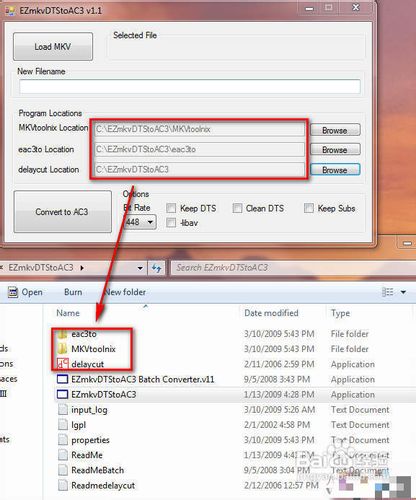Image resolution: width=416 pixels, height=500 pixels.
Task: Click the properties file name
Action: 90,440
